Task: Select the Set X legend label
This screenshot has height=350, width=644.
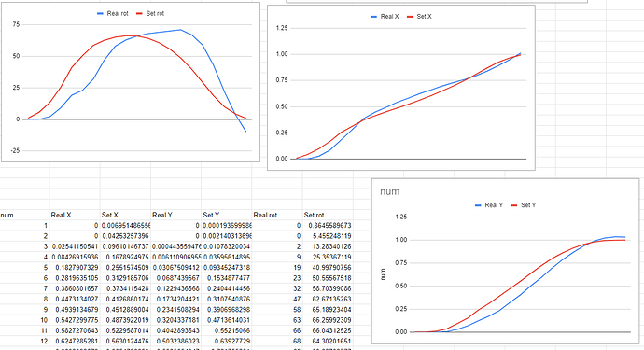Action: (425, 17)
